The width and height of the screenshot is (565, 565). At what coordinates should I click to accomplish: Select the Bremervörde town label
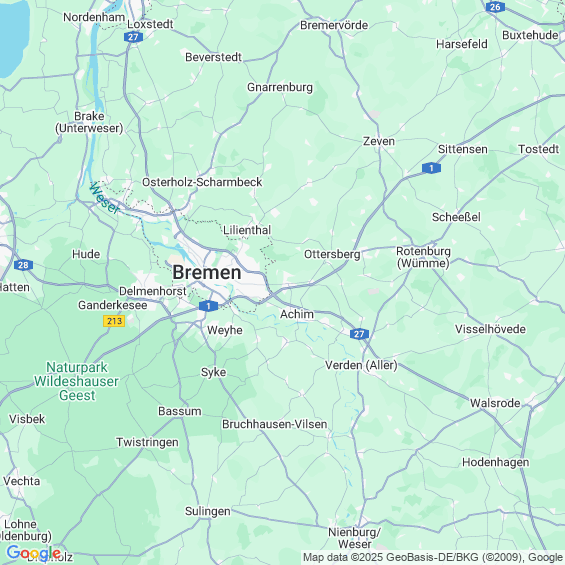(x=334, y=25)
